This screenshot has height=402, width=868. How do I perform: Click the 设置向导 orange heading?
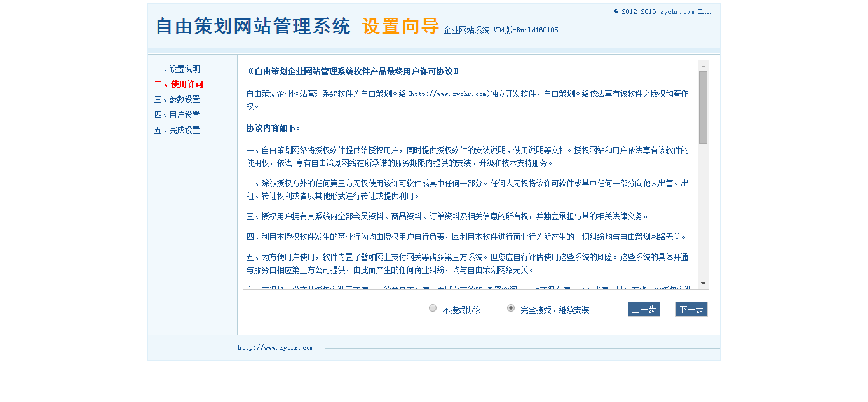pos(400,26)
